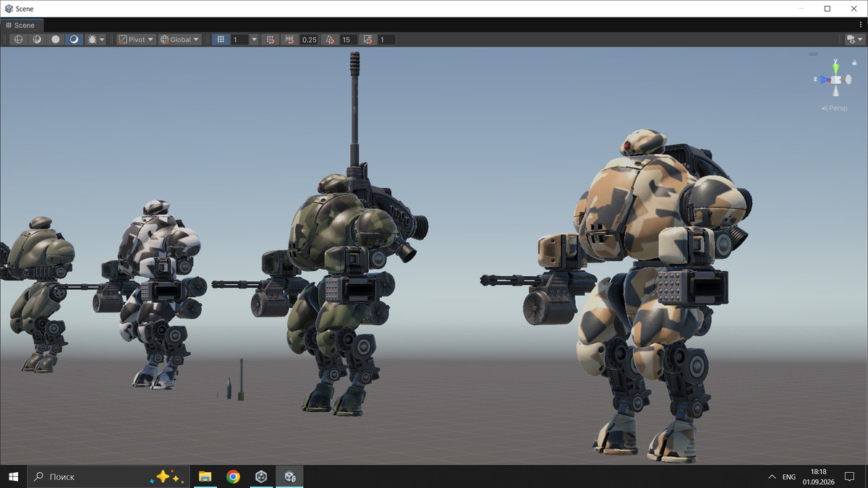The image size is (868, 488).
Task: Edit the scale snap value 1
Action: pos(386,40)
